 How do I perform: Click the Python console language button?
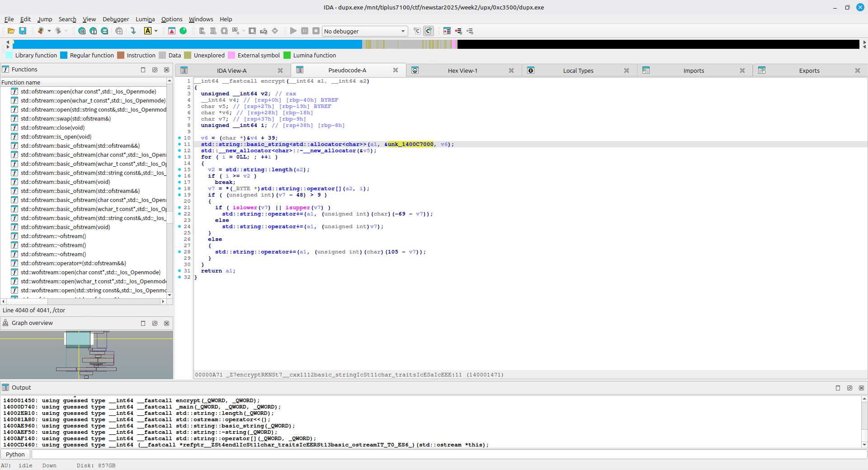[x=15, y=454]
